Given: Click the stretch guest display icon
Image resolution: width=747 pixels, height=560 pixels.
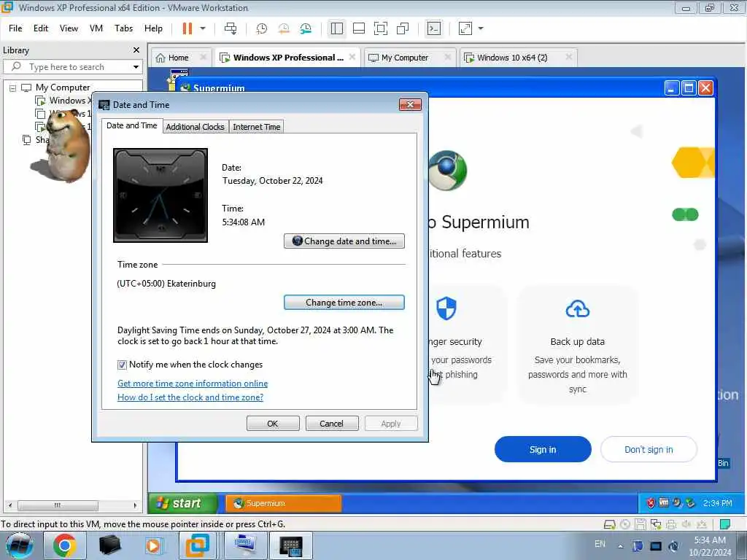Looking at the screenshot, I should pos(465,28).
